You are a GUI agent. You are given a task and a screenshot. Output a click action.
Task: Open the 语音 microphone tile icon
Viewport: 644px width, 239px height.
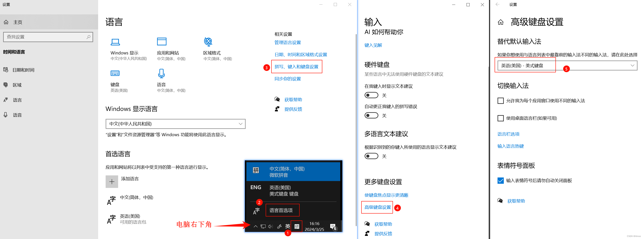(161, 73)
